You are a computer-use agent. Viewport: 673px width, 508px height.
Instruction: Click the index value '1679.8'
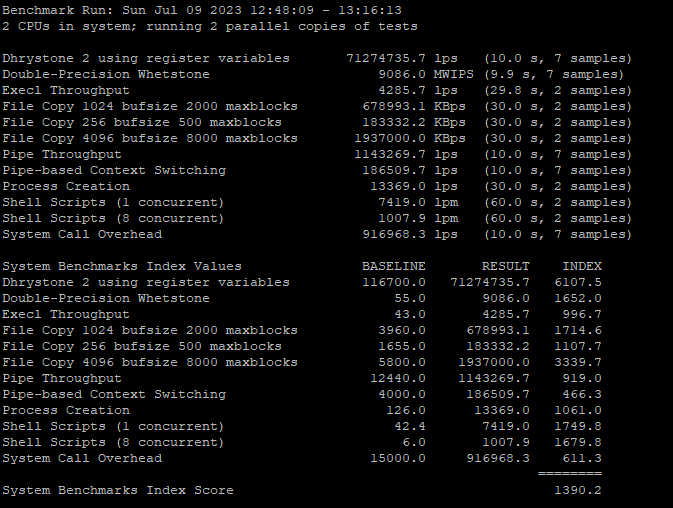click(x=578, y=442)
